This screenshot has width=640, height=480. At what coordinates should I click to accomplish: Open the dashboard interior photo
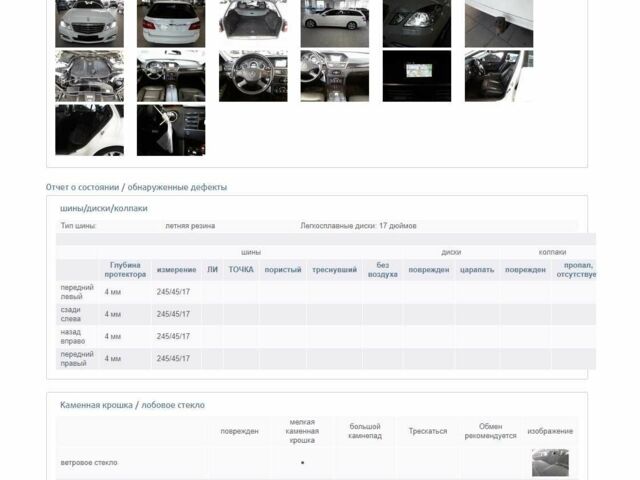[171, 76]
